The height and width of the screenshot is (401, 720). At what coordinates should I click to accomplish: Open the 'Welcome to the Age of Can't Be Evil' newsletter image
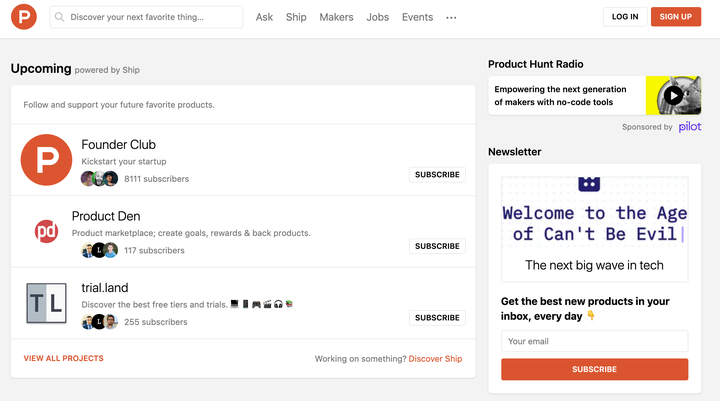595,229
